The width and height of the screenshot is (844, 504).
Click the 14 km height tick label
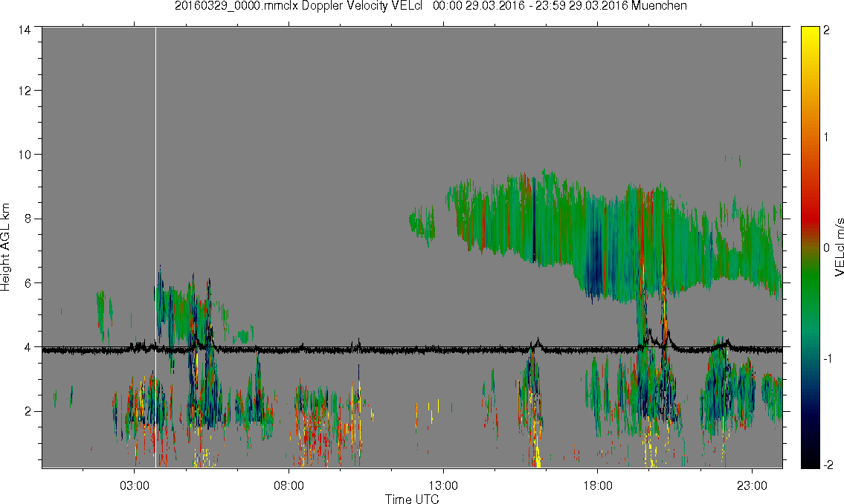[x=25, y=30]
